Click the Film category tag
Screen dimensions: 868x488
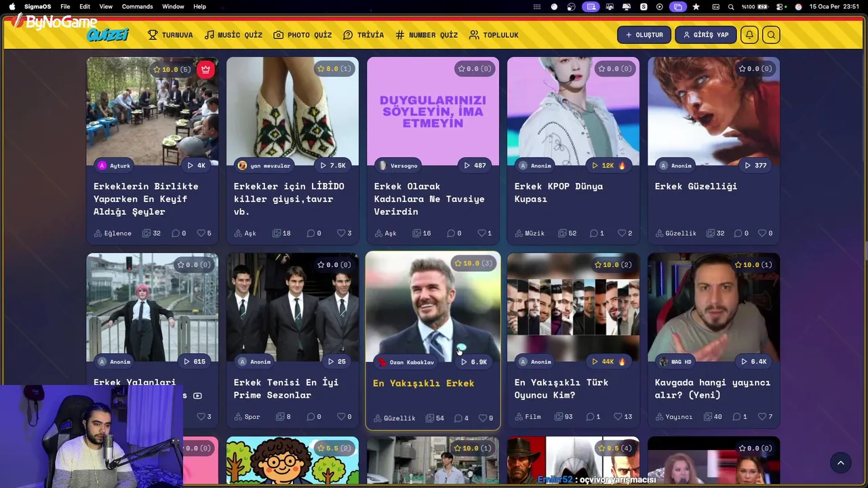pos(528,417)
